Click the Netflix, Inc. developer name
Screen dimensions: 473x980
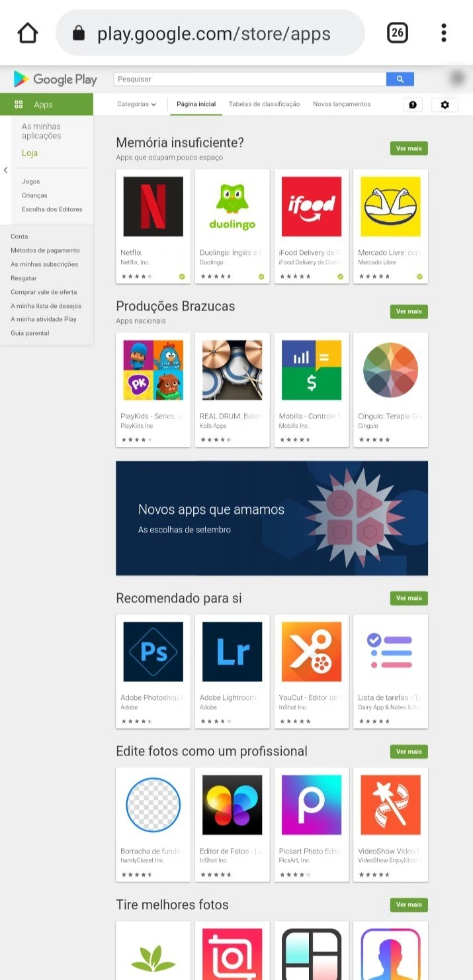click(x=135, y=262)
